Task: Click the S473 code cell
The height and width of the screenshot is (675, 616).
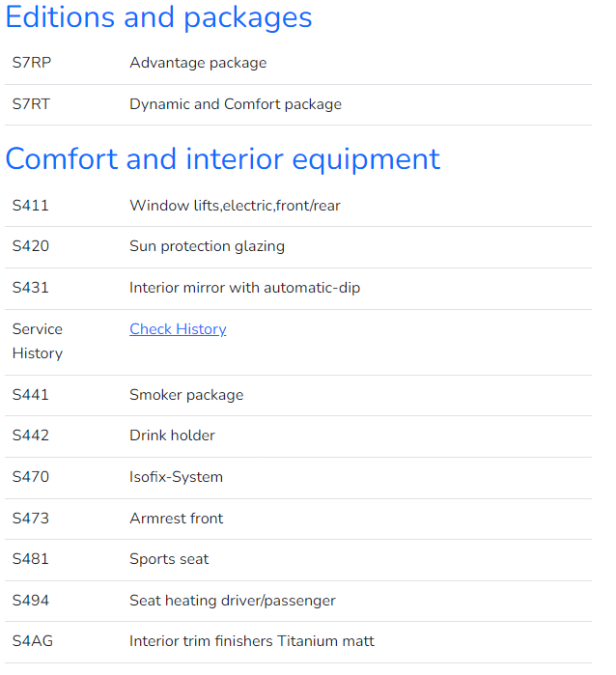Action: pyautogui.click(x=31, y=519)
